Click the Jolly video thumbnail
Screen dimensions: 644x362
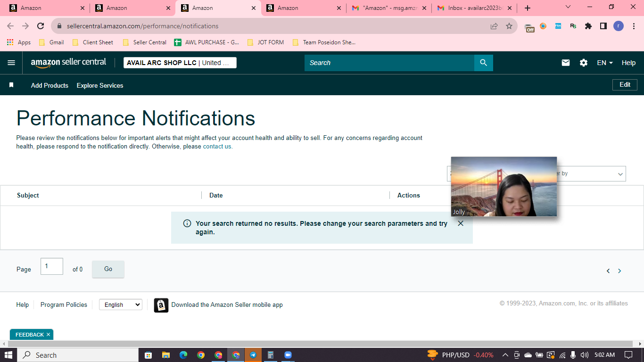[504, 187]
